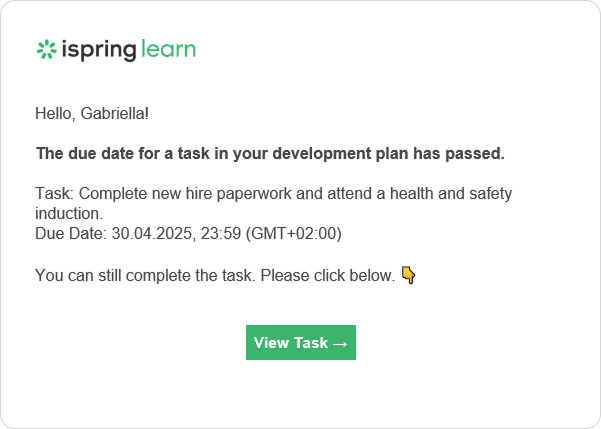The image size is (601, 429).
Task: Click the date "30.04.2025"
Action: click(x=153, y=233)
